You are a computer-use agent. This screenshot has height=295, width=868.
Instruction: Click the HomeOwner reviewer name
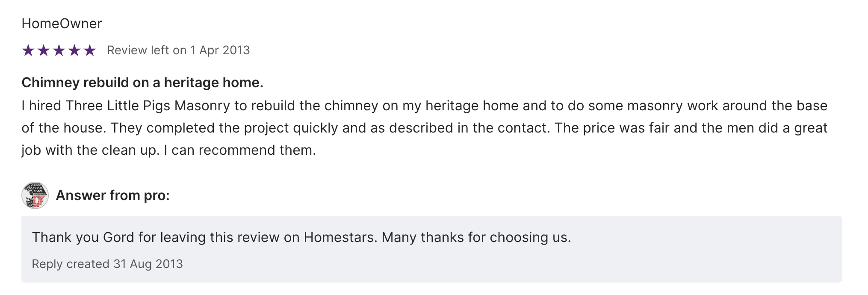(62, 24)
